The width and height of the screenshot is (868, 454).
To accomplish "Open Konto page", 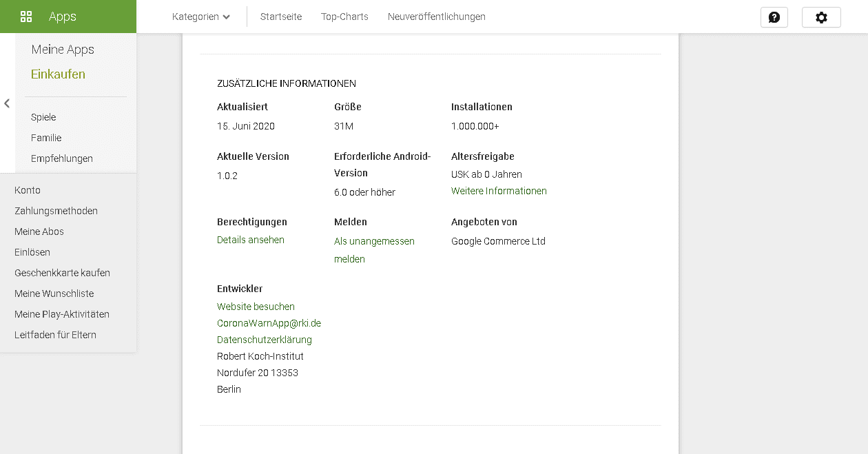I will [28, 190].
